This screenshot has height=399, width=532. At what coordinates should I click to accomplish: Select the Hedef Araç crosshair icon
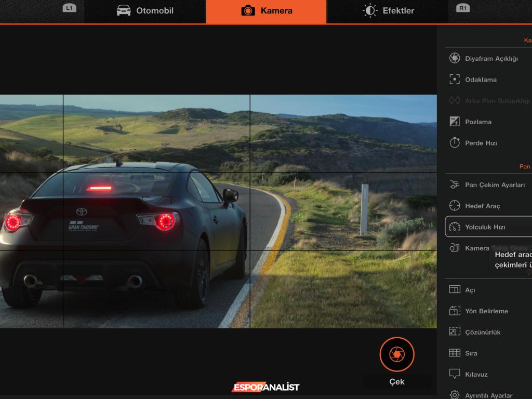tap(455, 206)
